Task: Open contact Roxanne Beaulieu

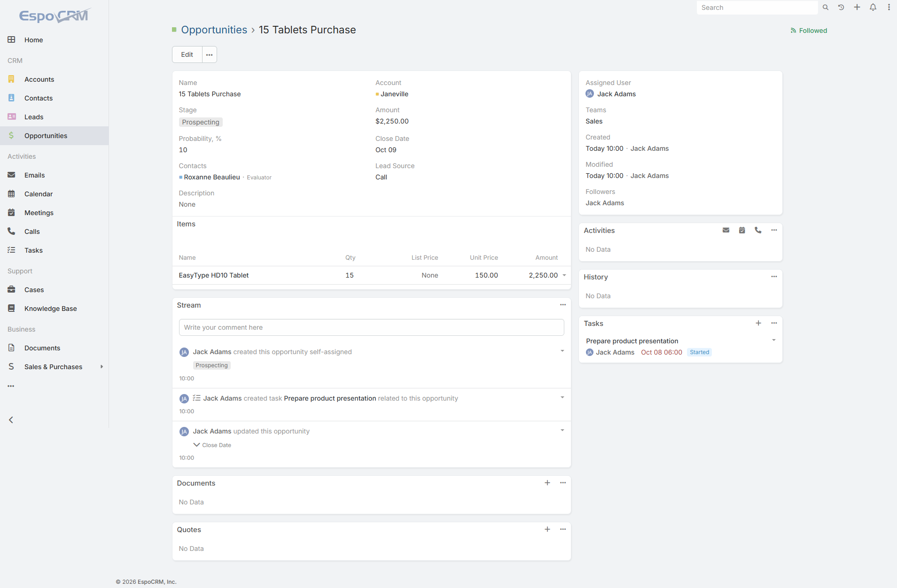Action: pos(212,177)
